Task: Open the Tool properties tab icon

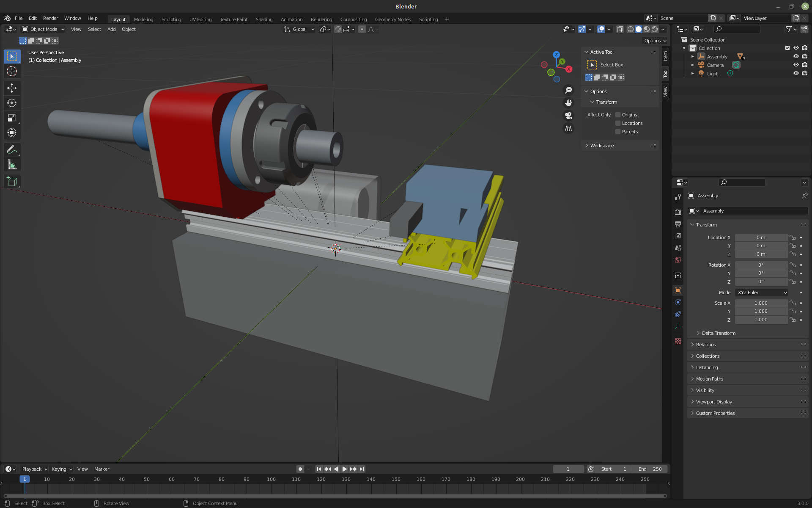Action: coord(678,197)
